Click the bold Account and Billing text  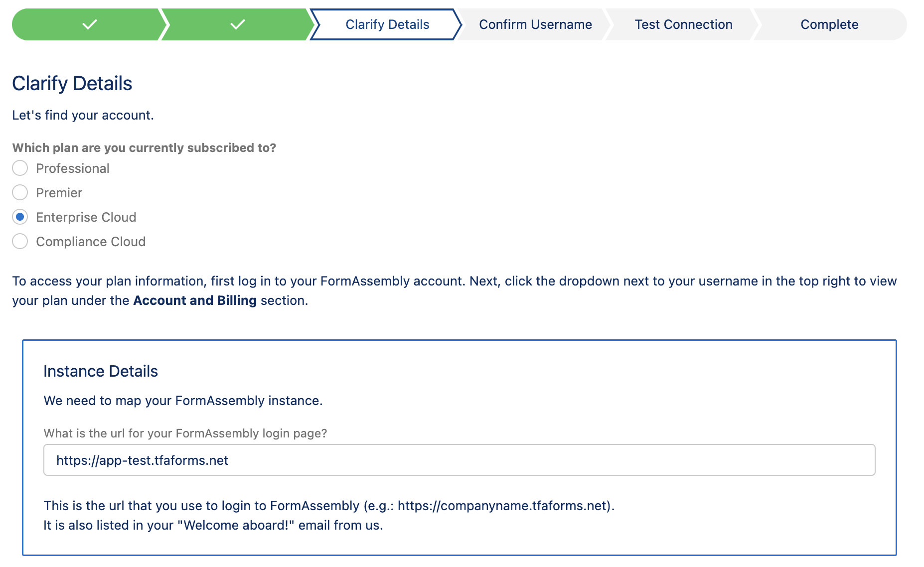[195, 300]
